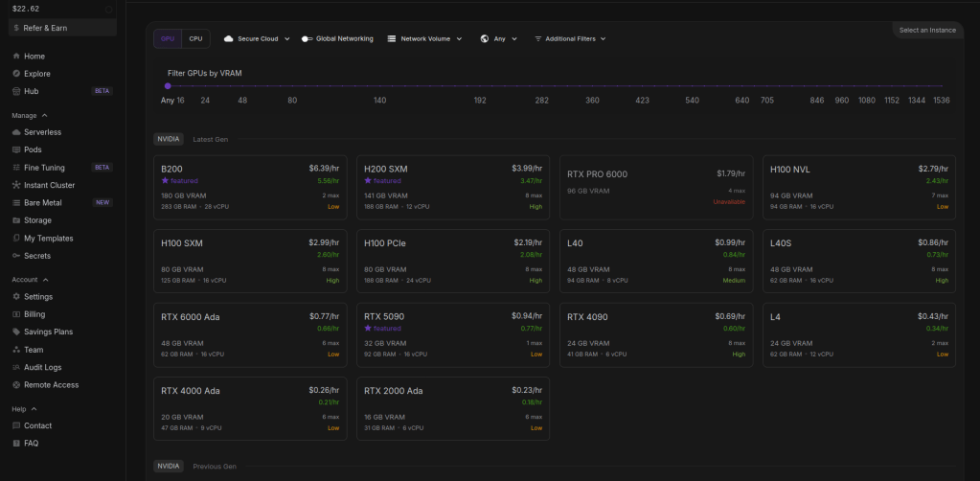The image size is (980, 481).
Task: Set VRAM filter slider to 80
Action: (x=292, y=86)
